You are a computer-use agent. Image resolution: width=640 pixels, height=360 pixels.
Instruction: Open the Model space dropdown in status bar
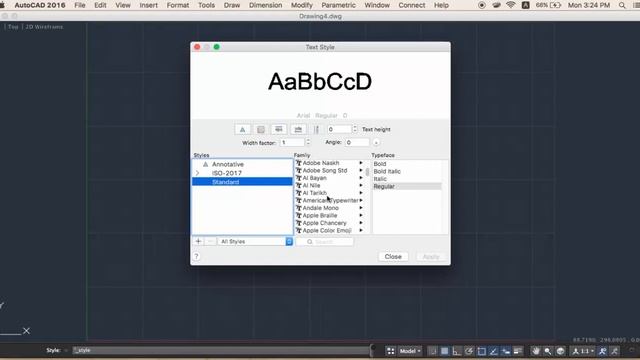[x=410, y=351]
